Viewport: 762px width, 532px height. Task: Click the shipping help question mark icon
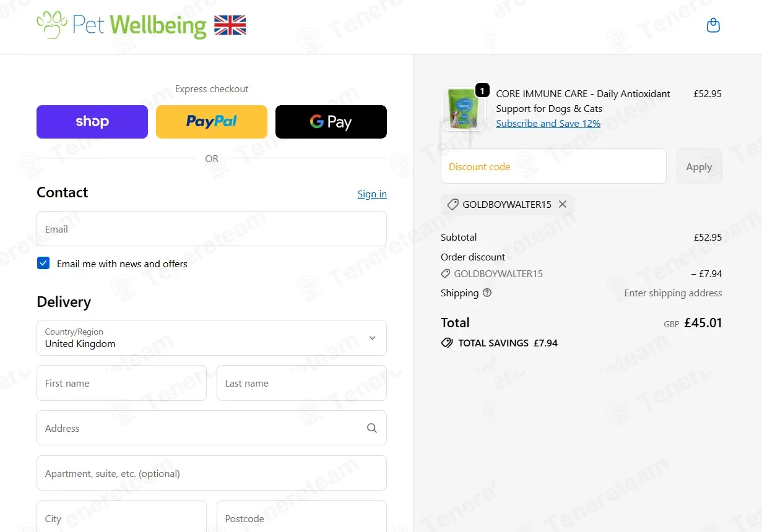click(487, 293)
